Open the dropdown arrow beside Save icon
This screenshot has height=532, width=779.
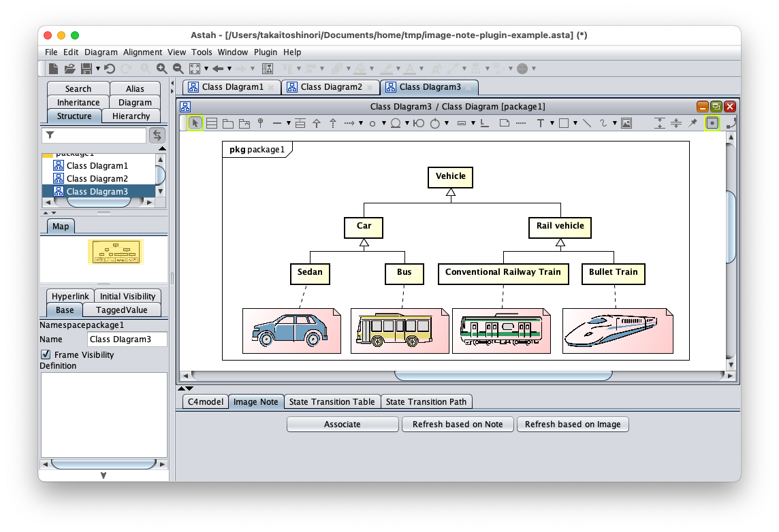pos(98,69)
